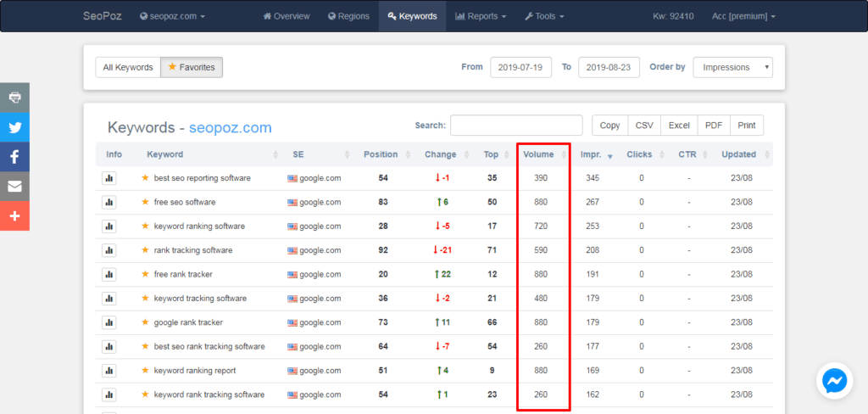Open the Messenger chat bubble
The height and width of the screenshot is (414, 868).
click(834, 381)
